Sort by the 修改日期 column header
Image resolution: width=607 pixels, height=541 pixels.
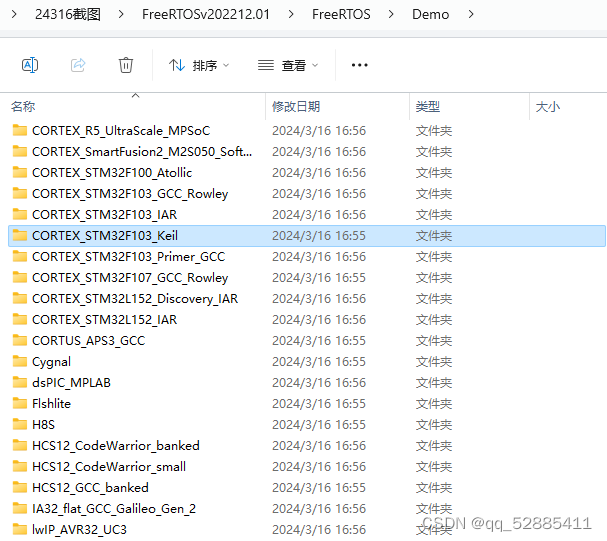click(296, 106)
